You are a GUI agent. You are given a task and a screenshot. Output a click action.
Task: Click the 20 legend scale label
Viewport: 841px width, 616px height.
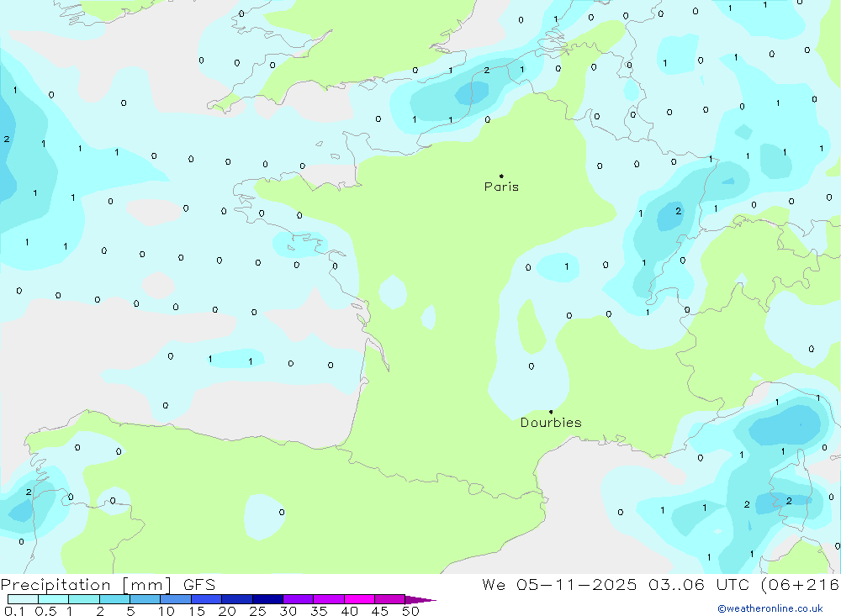point(227,611)
